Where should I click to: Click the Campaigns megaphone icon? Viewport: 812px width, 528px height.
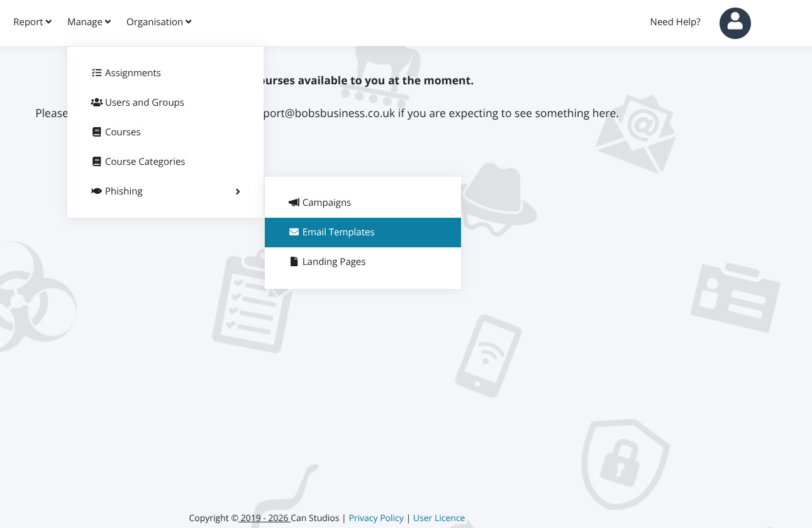[x=294, y=203]
